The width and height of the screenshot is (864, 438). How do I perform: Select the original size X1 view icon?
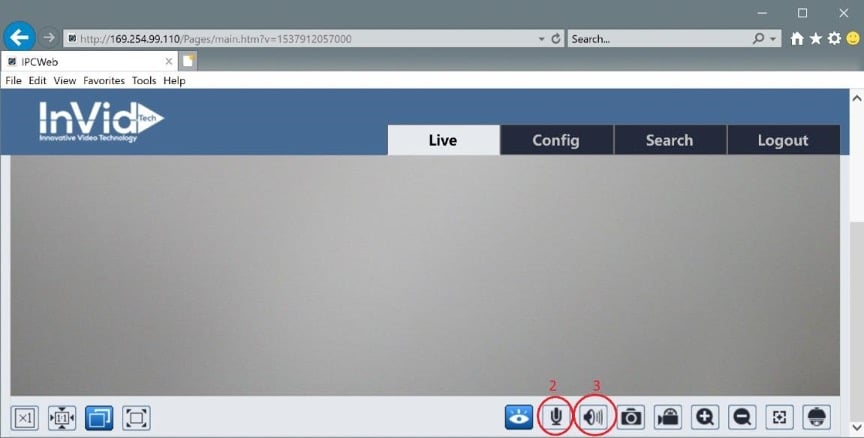click(x=25, y=417)
